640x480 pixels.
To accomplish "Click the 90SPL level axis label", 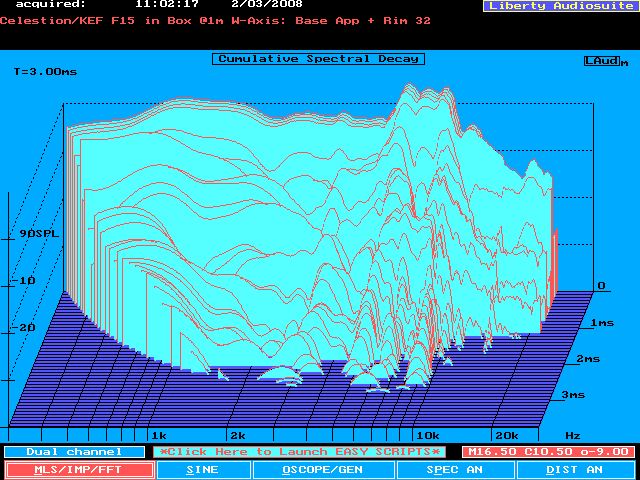I will 39,234.
